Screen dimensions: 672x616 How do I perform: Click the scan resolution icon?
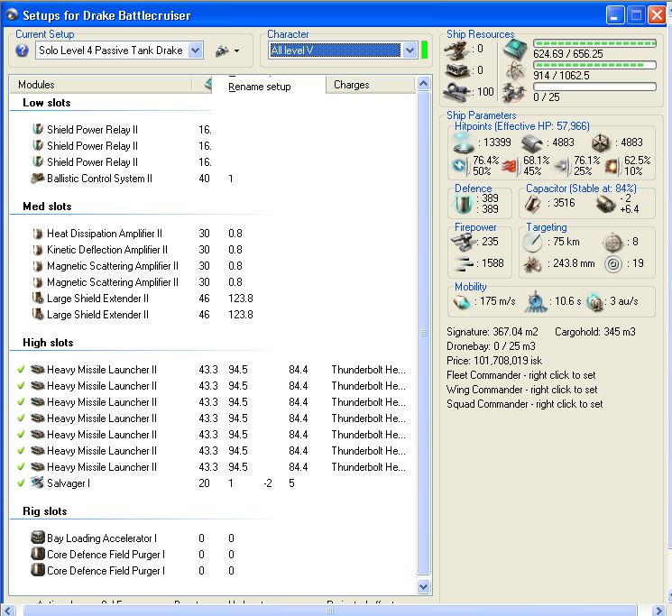[x=532, y=264]
